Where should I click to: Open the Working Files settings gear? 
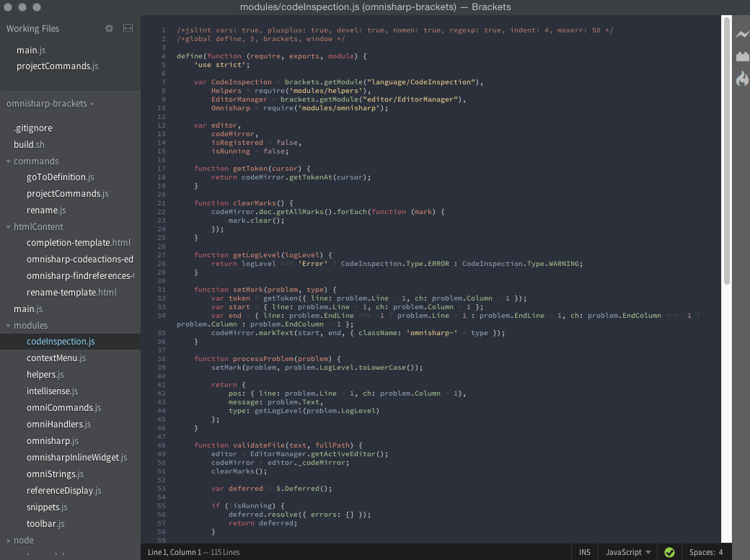coord(108,28)
